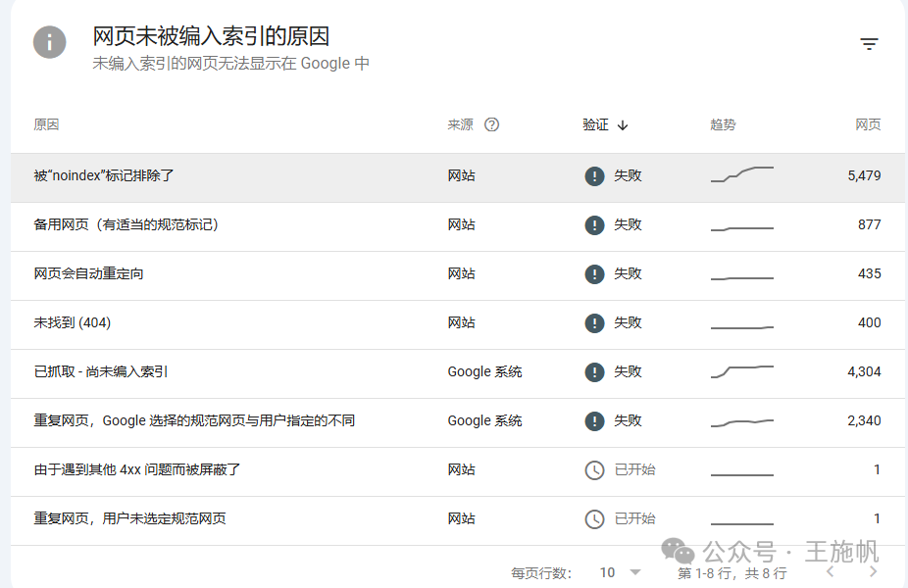908x588 pixels.
Task: Click the page count 400
Action: [x=869, y=323]
